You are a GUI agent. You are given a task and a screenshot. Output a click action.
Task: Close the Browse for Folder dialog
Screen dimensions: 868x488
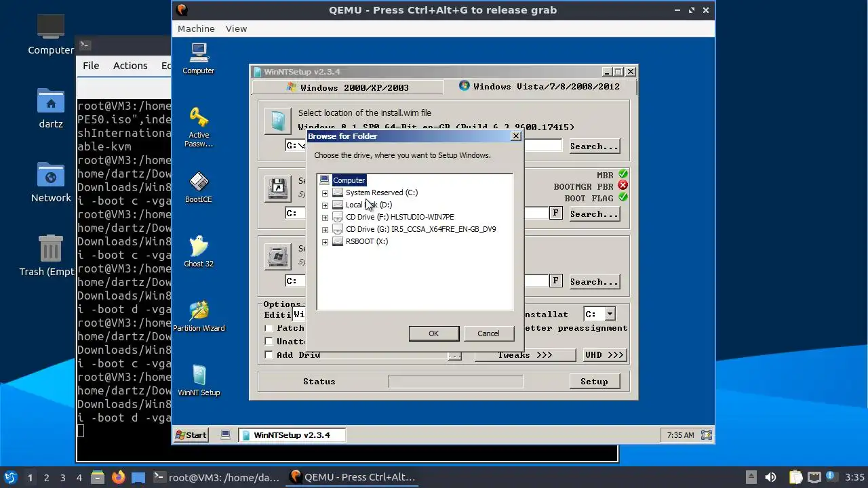[x=516, y=136]
